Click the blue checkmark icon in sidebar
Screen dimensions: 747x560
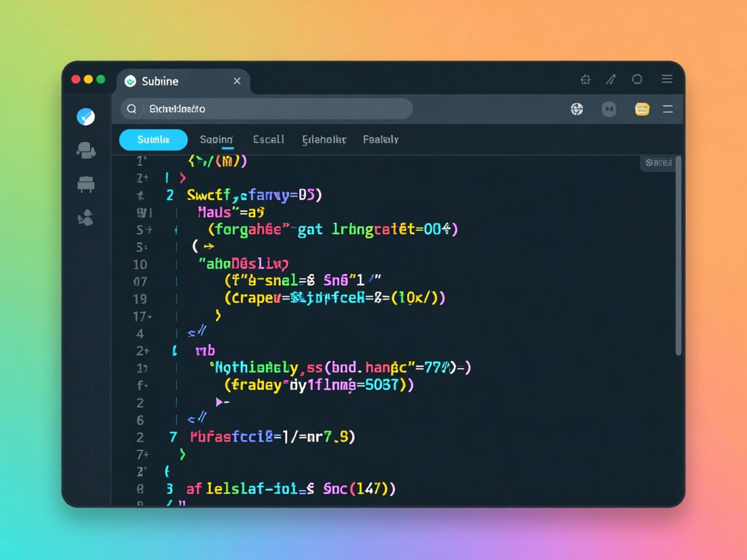tap(86, 117)
